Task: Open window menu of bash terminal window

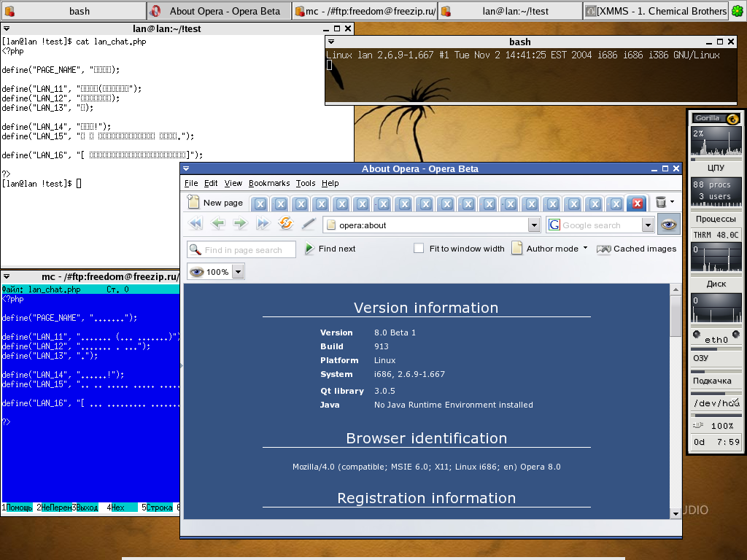Action: pyautogui.click(x=331, y=42)
